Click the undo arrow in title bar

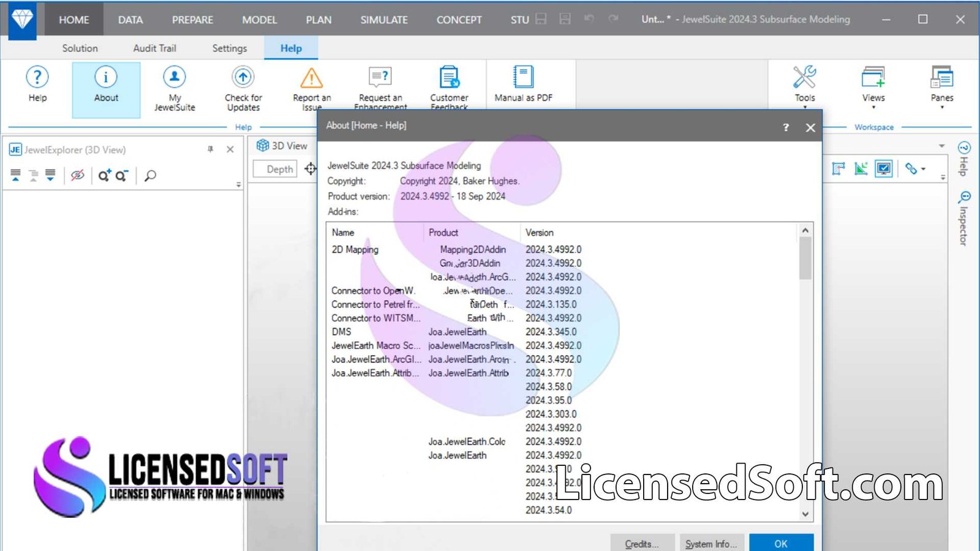(589, 19)
